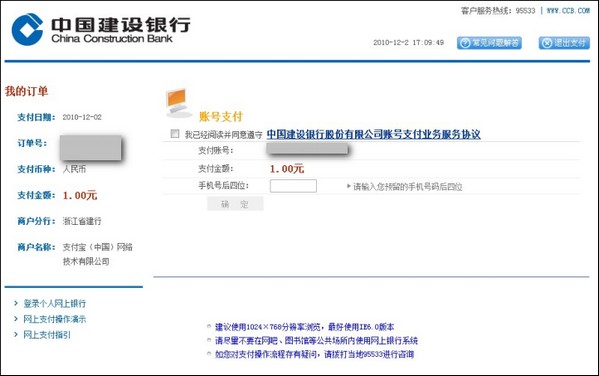Click the 人民币 currency value
599x376 pixels.
click(x=74, y=169)
